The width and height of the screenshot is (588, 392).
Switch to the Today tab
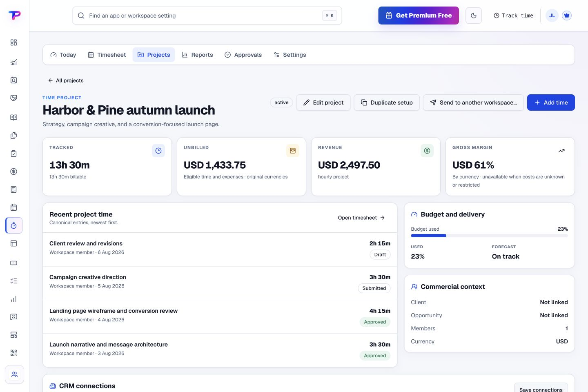(x=63, y=55)
